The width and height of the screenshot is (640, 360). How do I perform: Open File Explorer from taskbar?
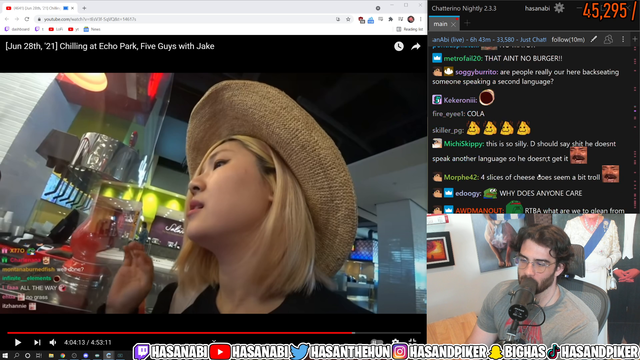51,356
